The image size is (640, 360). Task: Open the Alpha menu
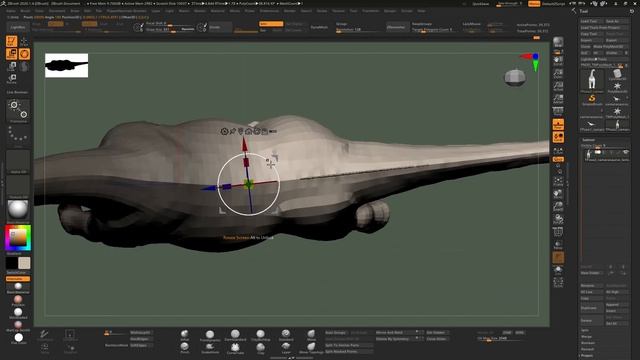tap(11, 11)
